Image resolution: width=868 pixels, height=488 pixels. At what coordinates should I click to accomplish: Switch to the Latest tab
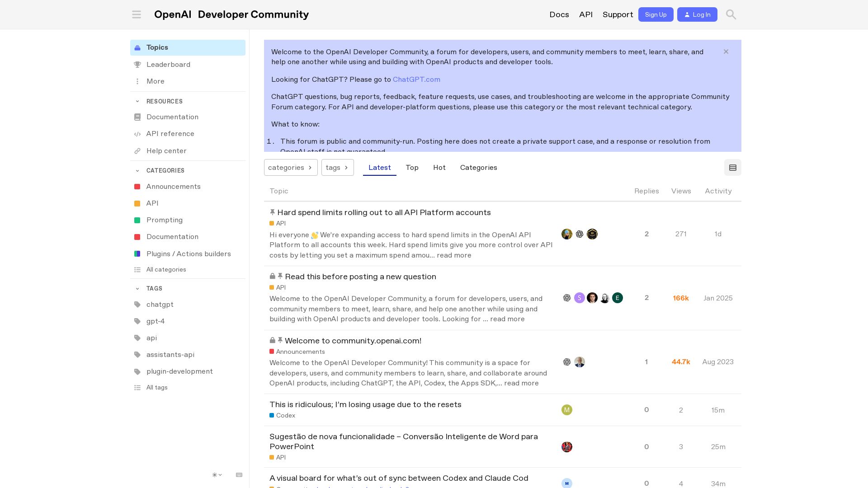[380, 168]
